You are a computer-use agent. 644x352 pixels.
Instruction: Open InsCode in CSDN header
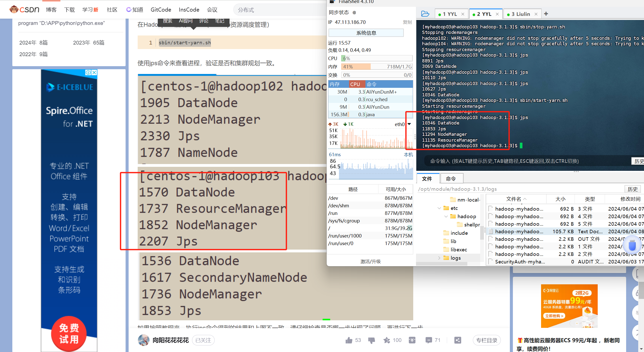click(x=189, y=10)
